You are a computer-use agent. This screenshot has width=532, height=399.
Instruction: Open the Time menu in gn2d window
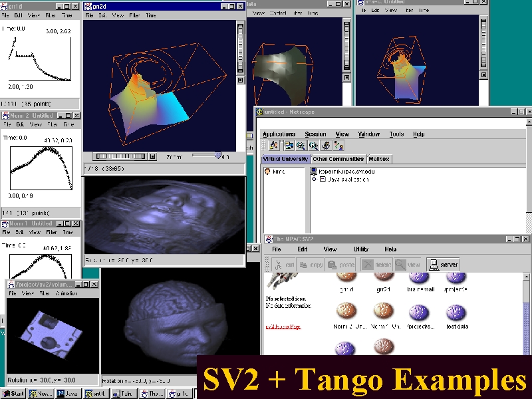pyautogui.click(x=151, y=15)
